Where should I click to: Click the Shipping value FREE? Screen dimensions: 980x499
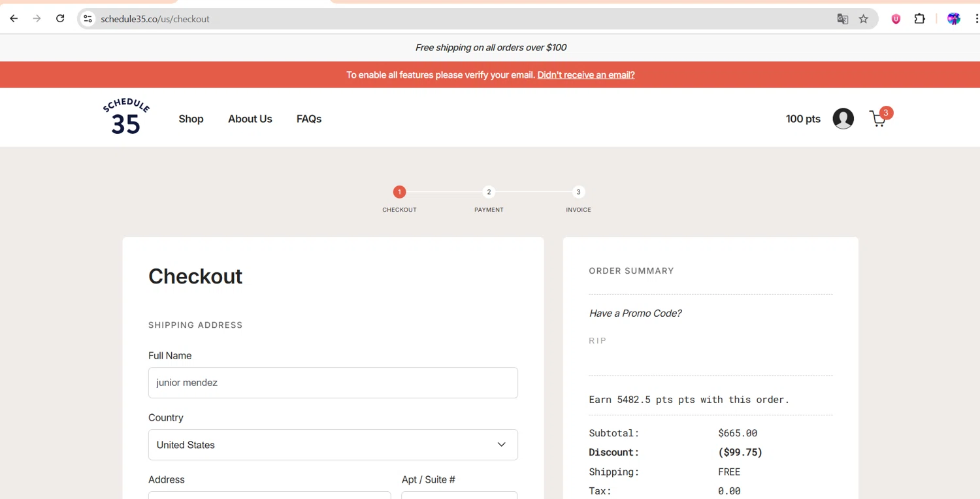click(729, 472)
